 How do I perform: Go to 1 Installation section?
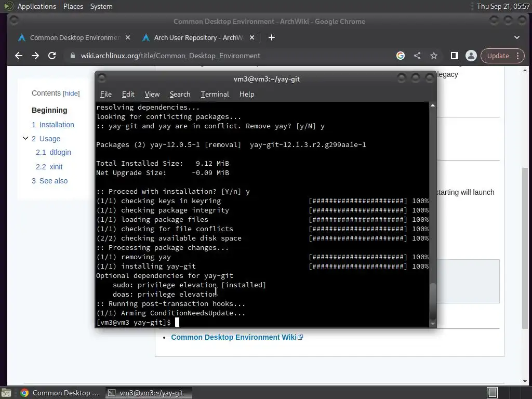(53, 125)
